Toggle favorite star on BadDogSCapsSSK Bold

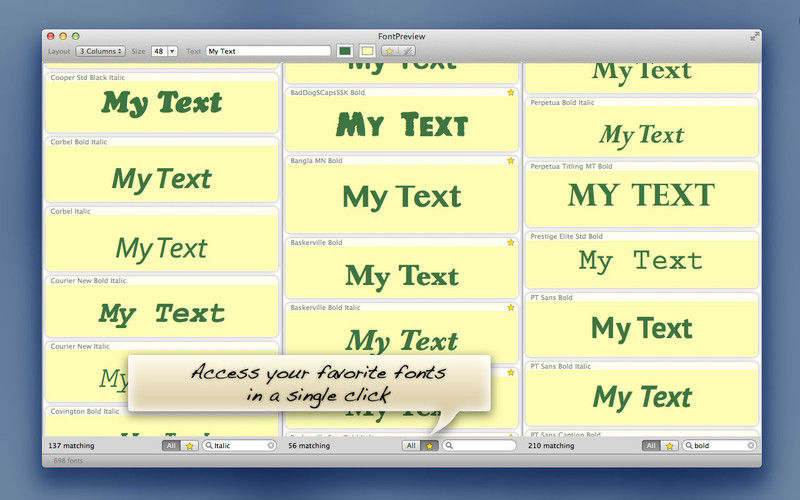click(x=510, y=92)
